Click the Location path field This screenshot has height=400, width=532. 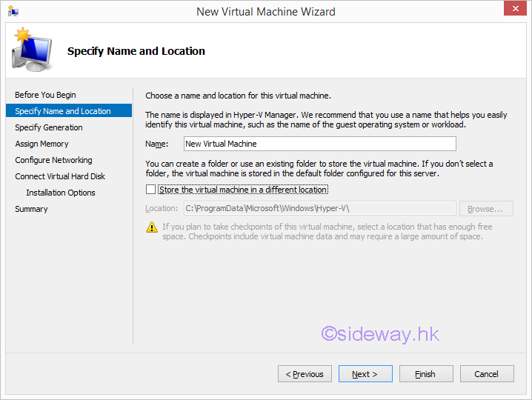coord(319,209)
